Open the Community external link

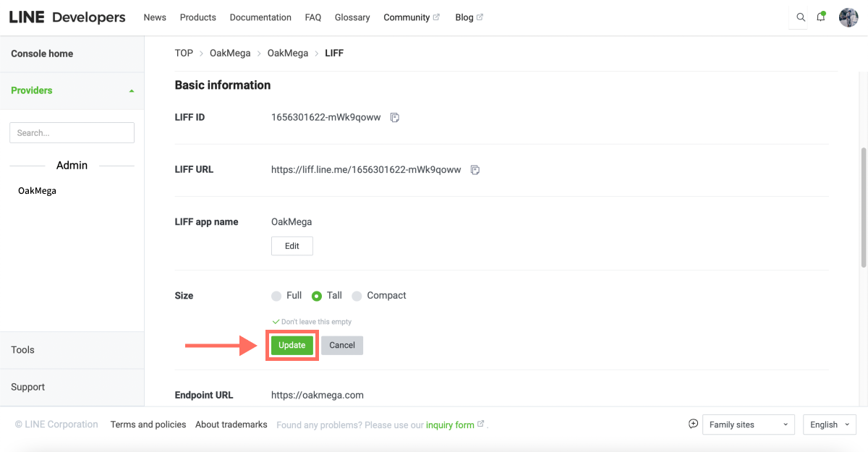point(411,17)
